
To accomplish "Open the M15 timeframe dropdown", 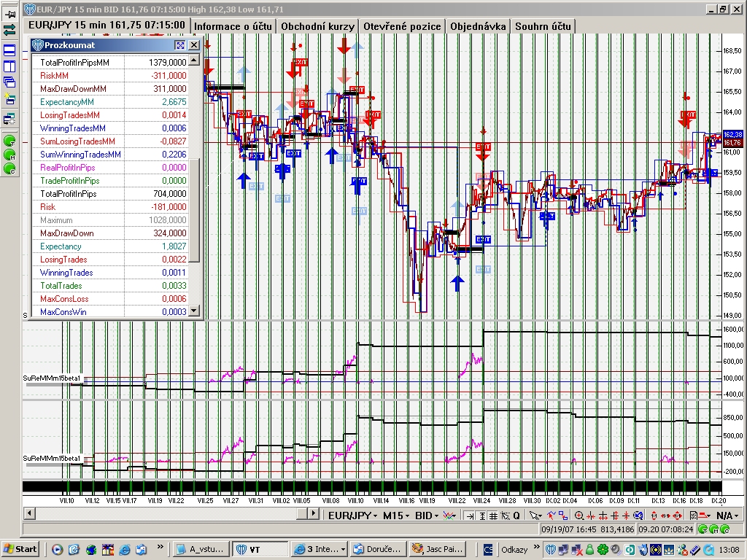I will (397, 516).
